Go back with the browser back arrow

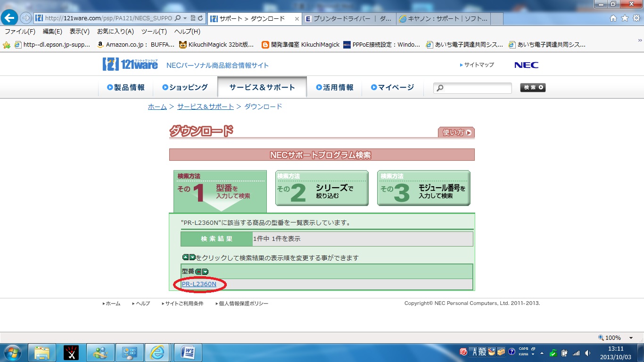tap(10, 18)
